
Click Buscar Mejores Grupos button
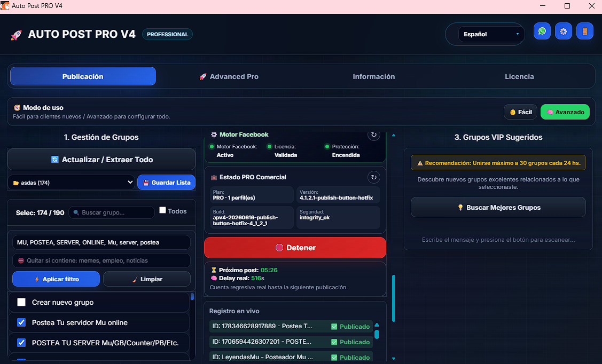[x=498, y=208]
